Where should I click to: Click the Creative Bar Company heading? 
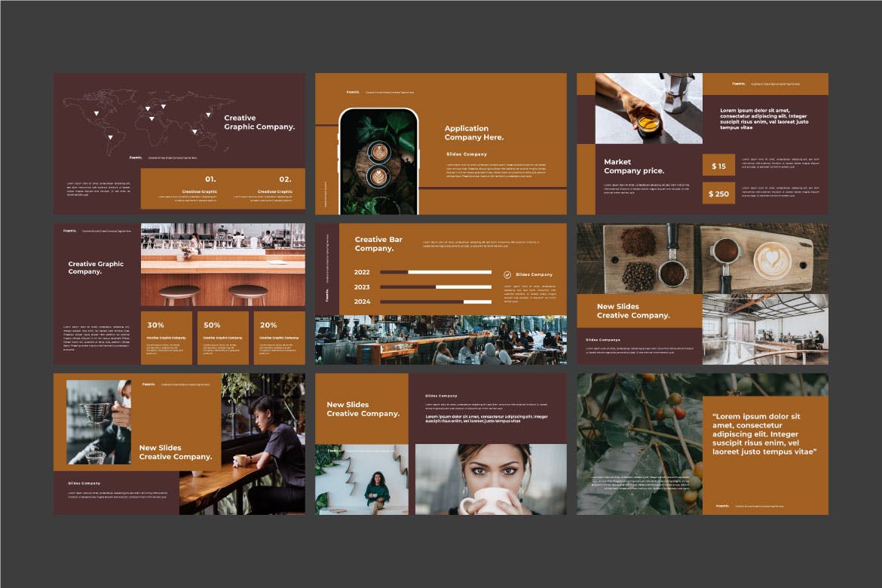(x=378, y=244)
